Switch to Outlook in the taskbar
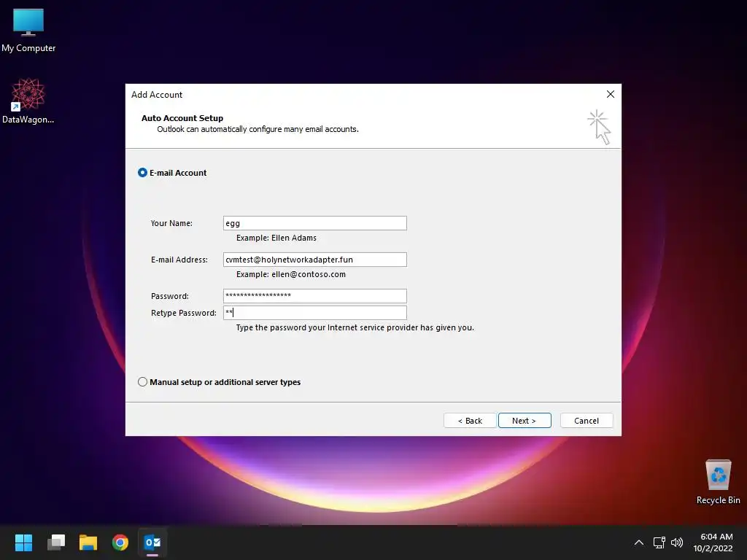This screenshot has height=560, width=747. coord(152,542)
